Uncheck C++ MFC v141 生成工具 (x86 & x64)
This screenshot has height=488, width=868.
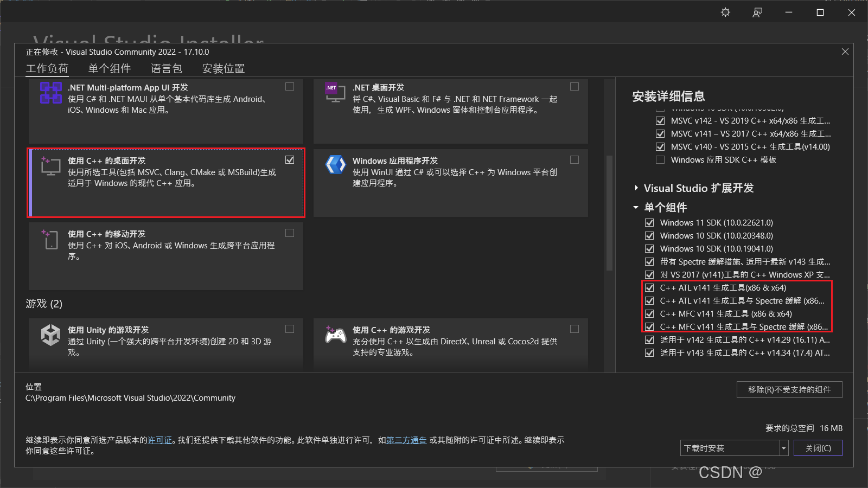pos(649,314)
